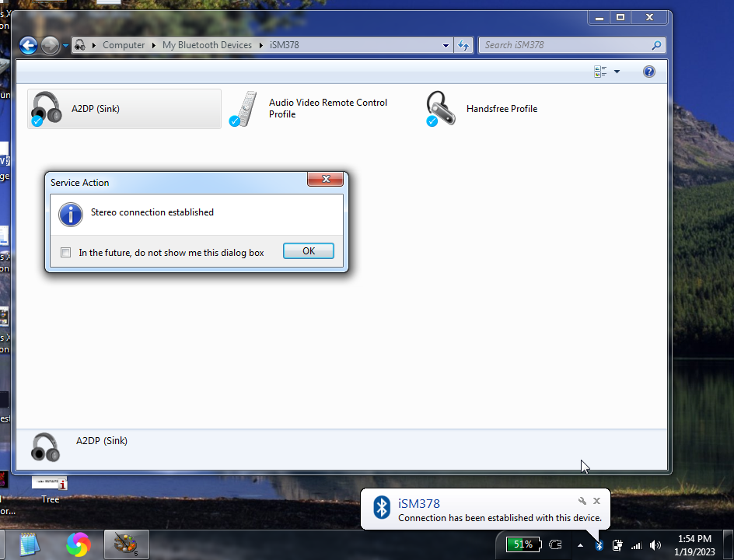Select My Bluetooth Devices in breadcrumb
Viewport: 734px width, 560px height.
(207, 45)
